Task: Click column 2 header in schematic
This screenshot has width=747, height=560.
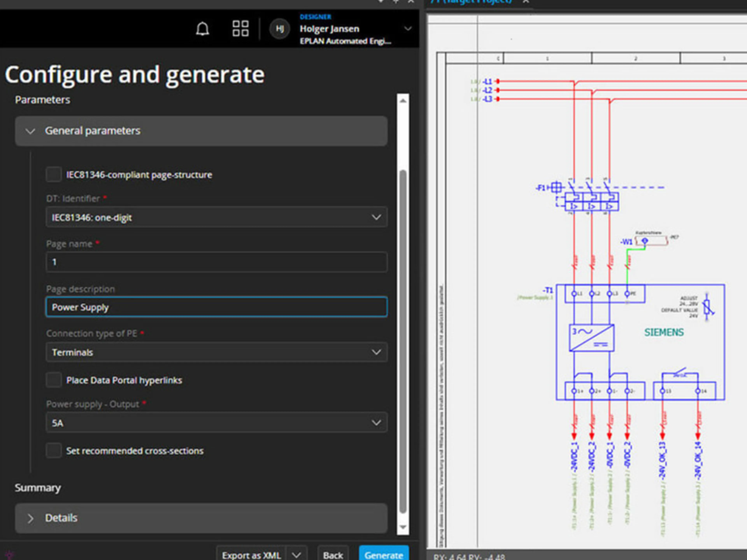Action: 636,58
